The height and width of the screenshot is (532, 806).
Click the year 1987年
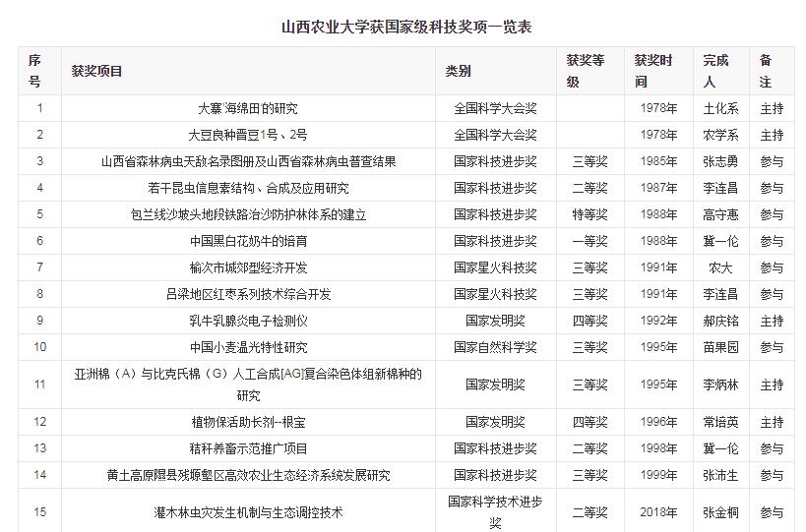point(658,189)
